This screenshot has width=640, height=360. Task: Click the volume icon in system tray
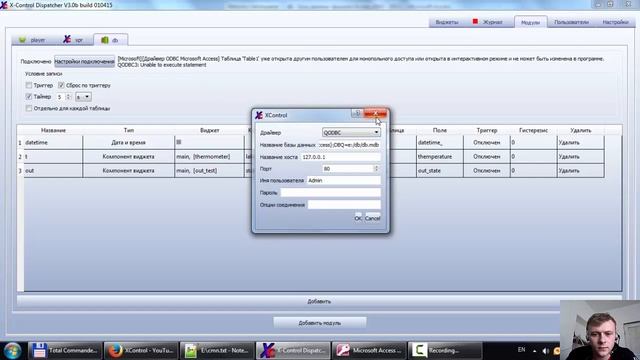[546, 351]
